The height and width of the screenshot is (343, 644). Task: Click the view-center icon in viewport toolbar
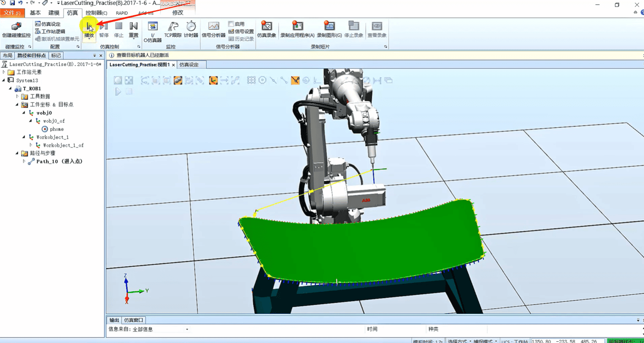pos(129,80)
